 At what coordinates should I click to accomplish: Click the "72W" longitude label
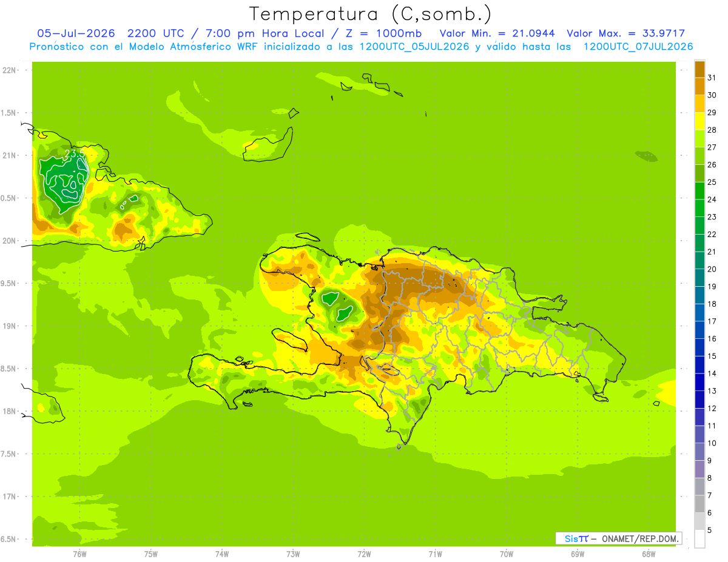(x=364, y=554)
